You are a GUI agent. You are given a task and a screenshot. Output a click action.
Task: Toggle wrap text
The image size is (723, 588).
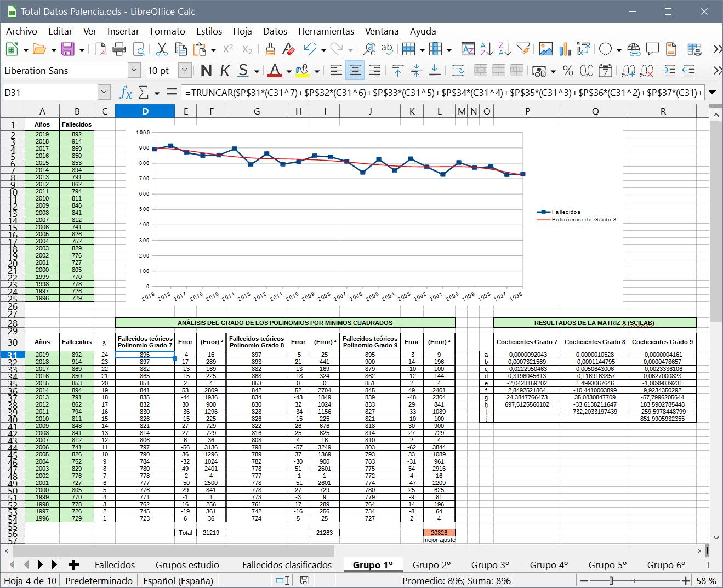point(458,71)
